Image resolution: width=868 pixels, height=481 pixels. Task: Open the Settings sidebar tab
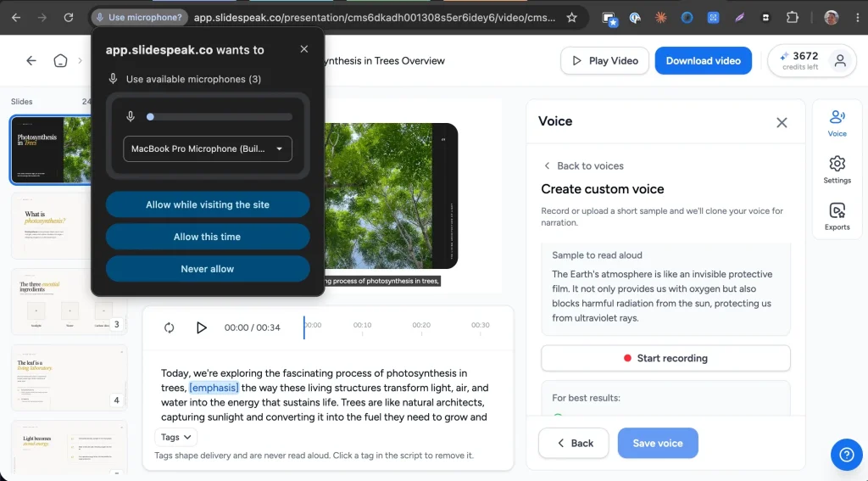pyautogui.click(x=837, y=170)
